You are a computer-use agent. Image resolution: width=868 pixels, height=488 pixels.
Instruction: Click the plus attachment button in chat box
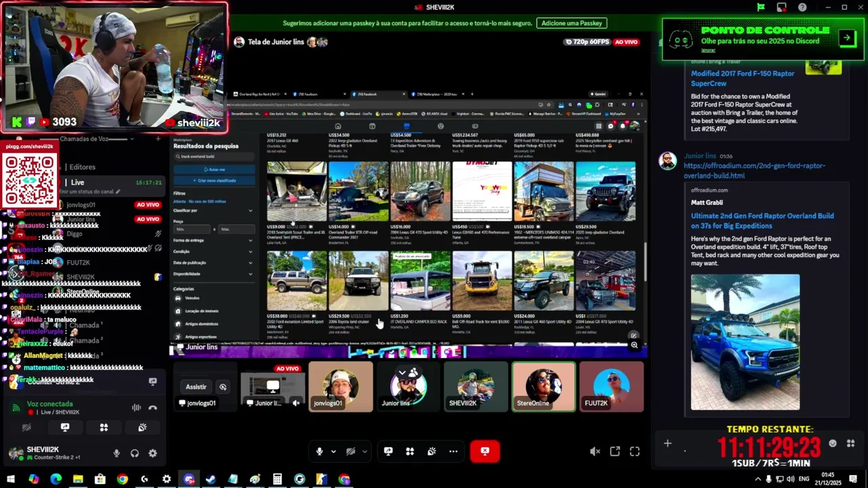click(667, 443)
